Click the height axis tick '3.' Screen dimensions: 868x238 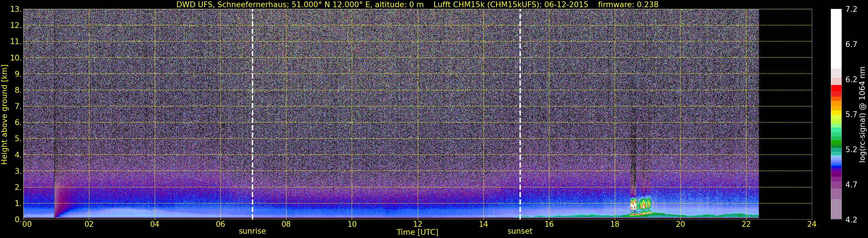pos(18,171)
